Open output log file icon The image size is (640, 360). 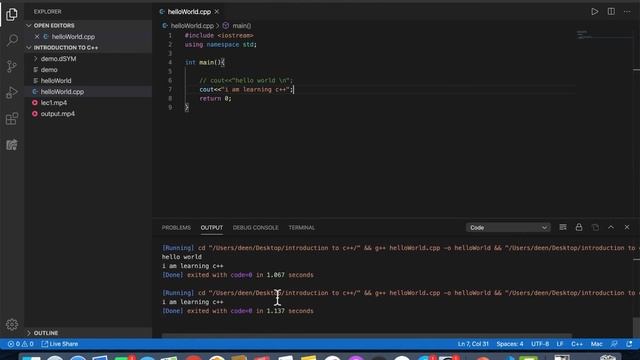595,227
